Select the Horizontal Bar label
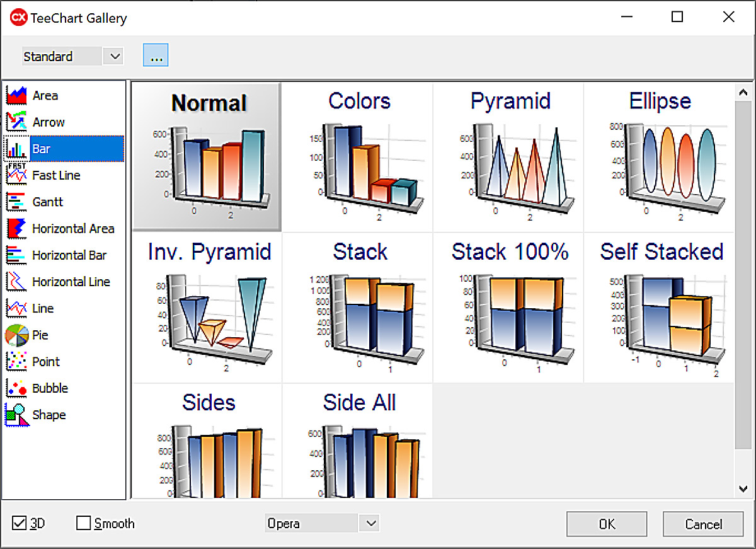The width and height of the screenshot is (756, 549). [x=69, y=255]
